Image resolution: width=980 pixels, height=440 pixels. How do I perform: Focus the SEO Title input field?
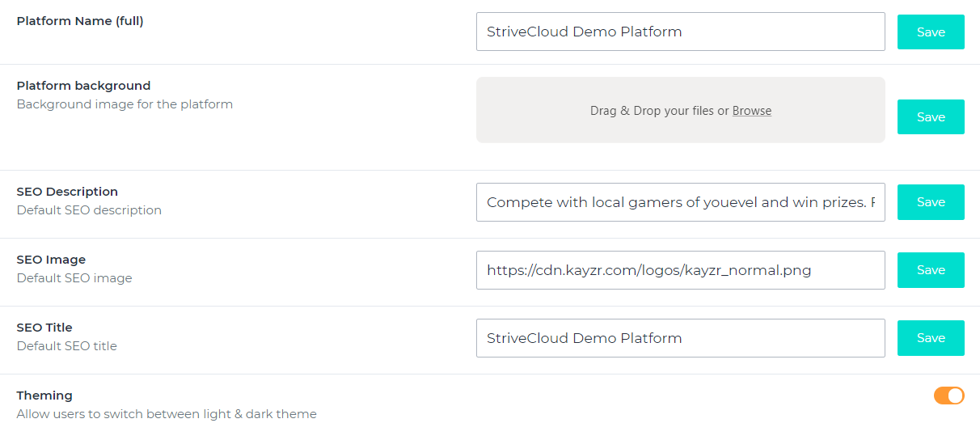[x=680, y=338]
